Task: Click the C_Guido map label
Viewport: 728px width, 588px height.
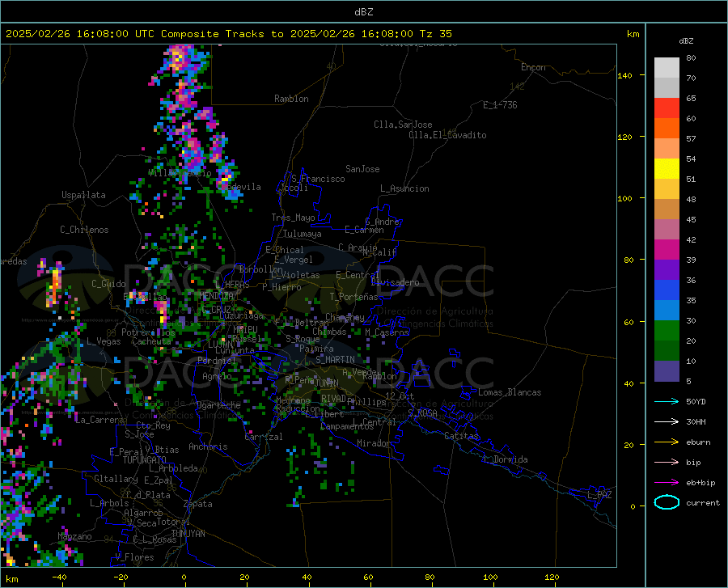Action: pyautogui.click(x=108, y=284)
